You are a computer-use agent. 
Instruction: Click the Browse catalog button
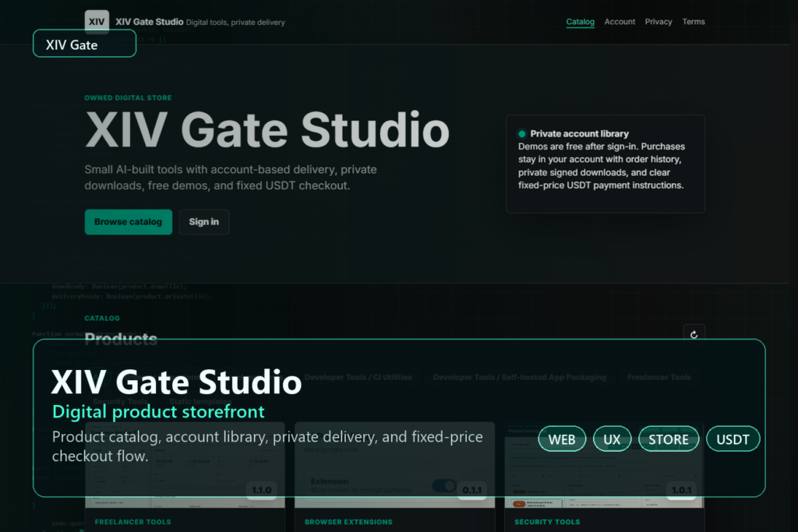pyautogui.click(x=129, y=222)
